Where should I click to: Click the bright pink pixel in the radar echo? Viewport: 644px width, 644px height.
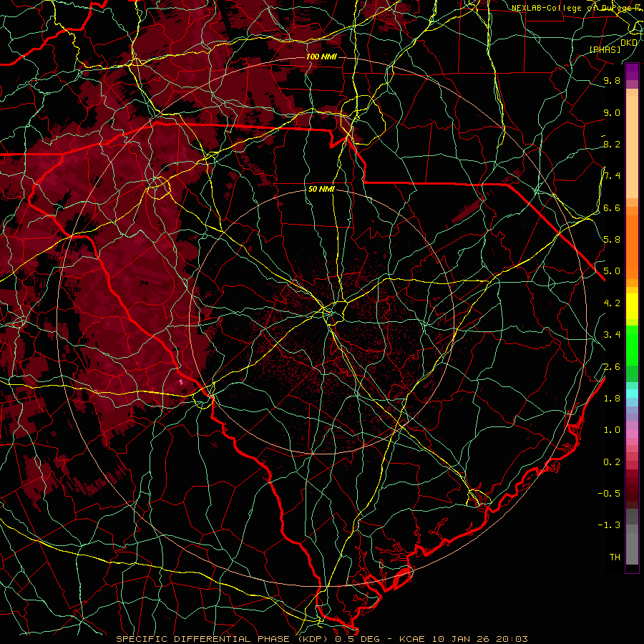click(x=181, y=382)
